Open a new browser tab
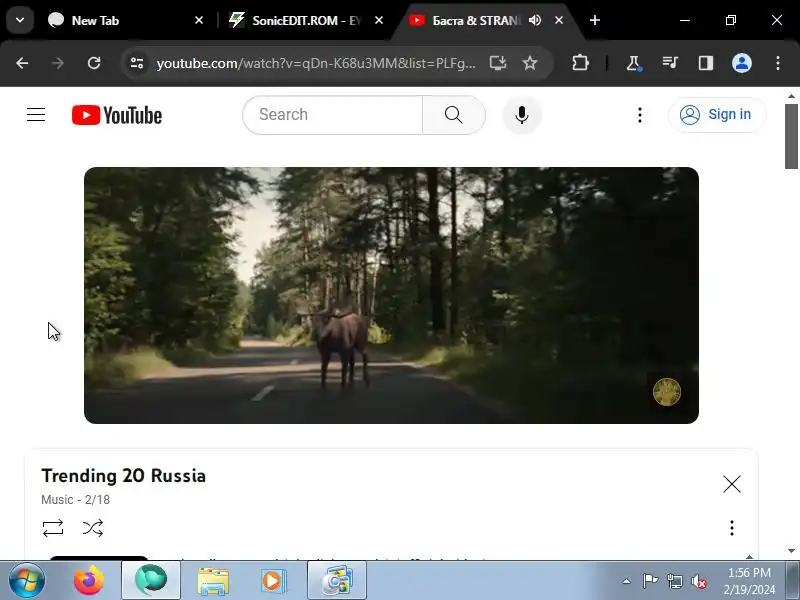 594,20
